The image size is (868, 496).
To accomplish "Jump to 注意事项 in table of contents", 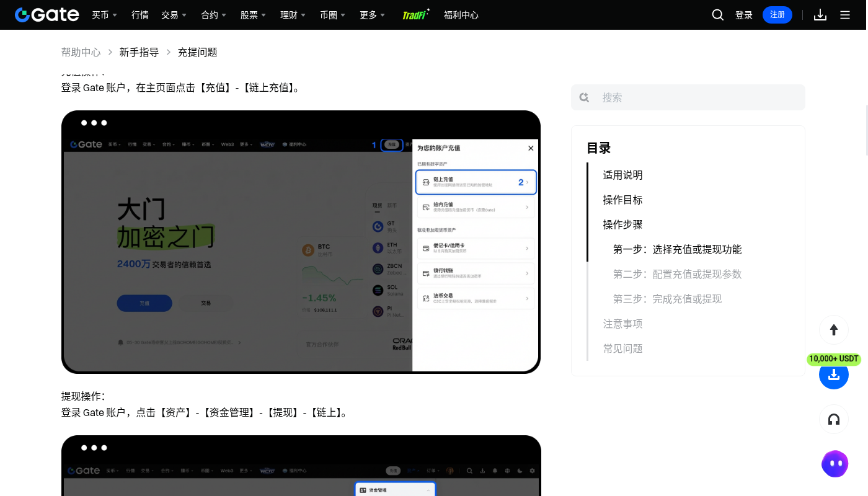I will click(623, 324).
